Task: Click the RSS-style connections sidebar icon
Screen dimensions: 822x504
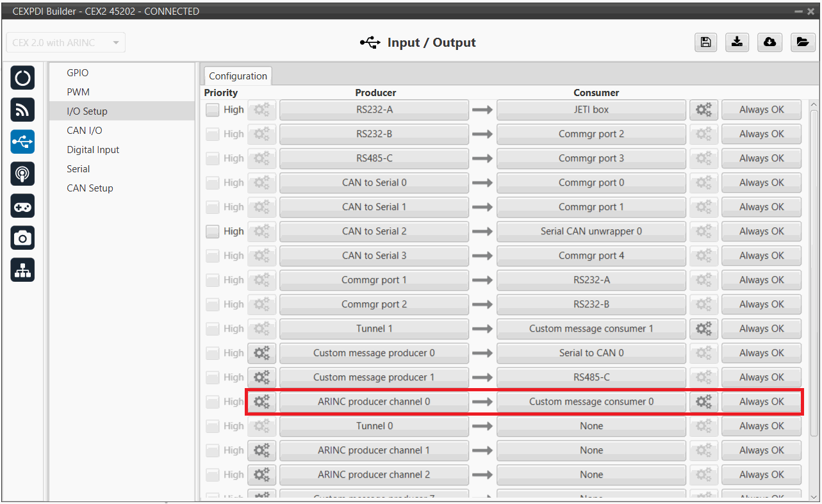Action: coord(22,110)
